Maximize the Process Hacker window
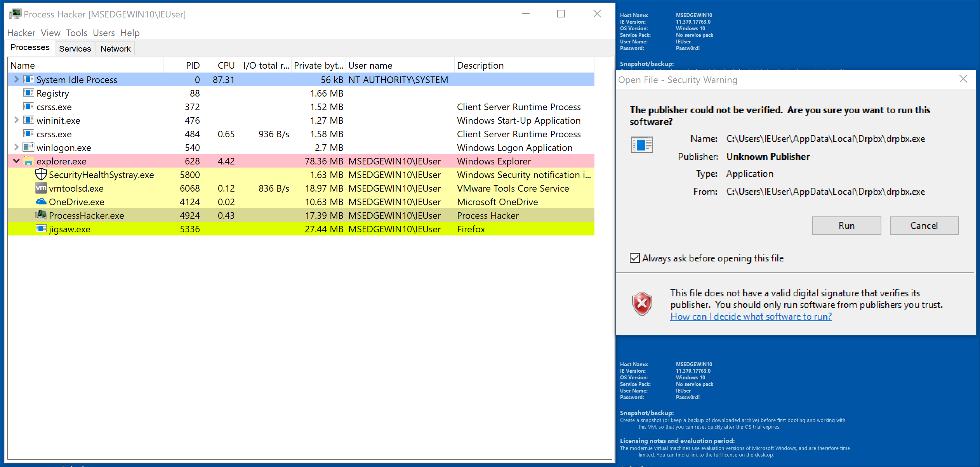The image size is (980, 467). click(x=561, y=14)
